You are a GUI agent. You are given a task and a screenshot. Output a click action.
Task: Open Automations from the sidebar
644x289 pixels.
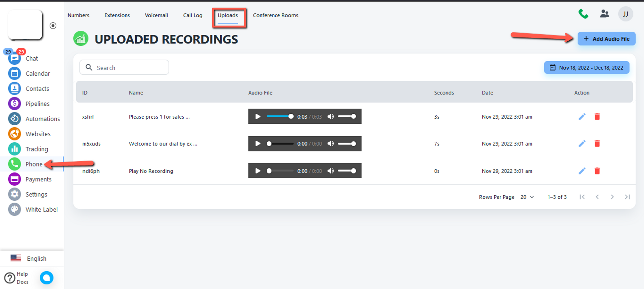tap(14, 119)
